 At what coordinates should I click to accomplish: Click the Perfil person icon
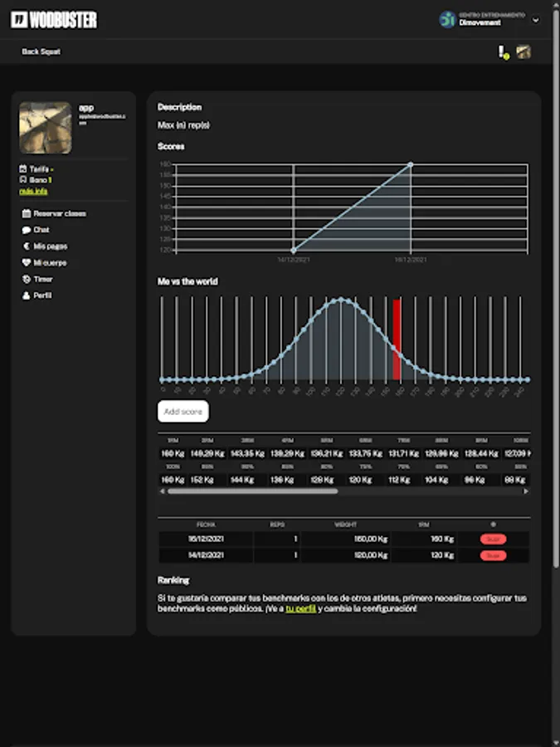[x=27, y=295]
